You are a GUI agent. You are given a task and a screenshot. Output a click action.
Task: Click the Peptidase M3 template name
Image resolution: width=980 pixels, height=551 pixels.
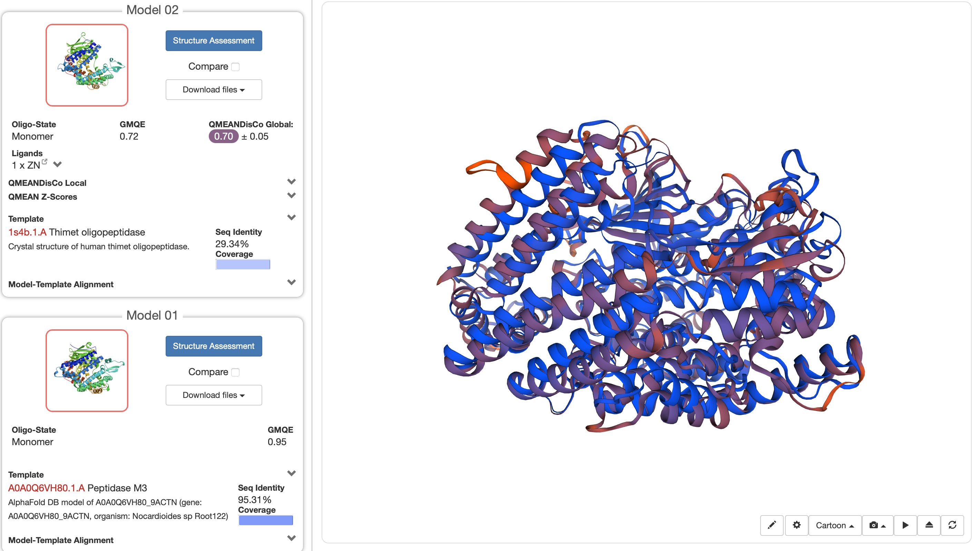[x=117, y=488]
